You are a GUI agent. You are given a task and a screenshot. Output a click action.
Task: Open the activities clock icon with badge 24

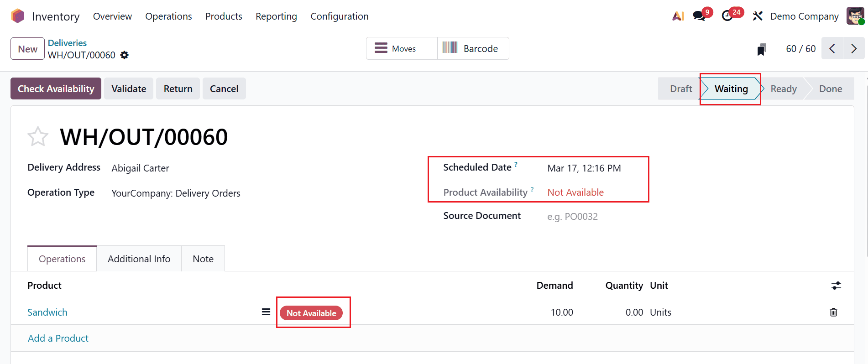coord(727,16)
